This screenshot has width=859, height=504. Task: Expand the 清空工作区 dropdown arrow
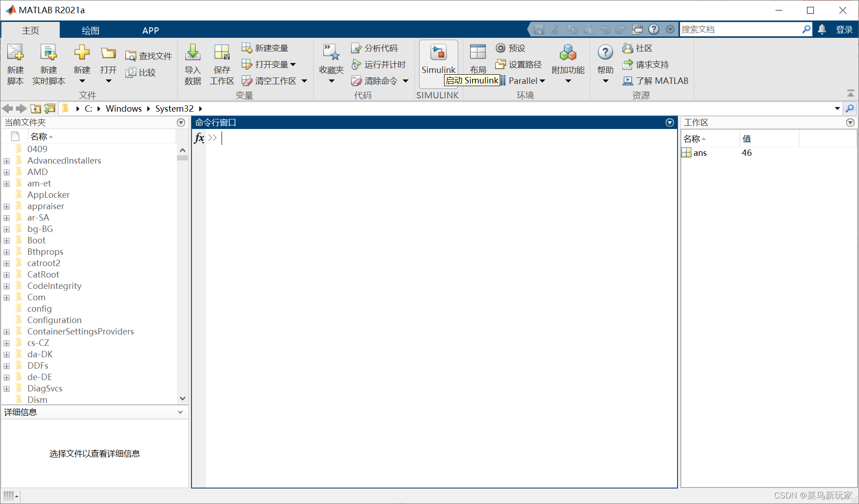tap(304, 81)
